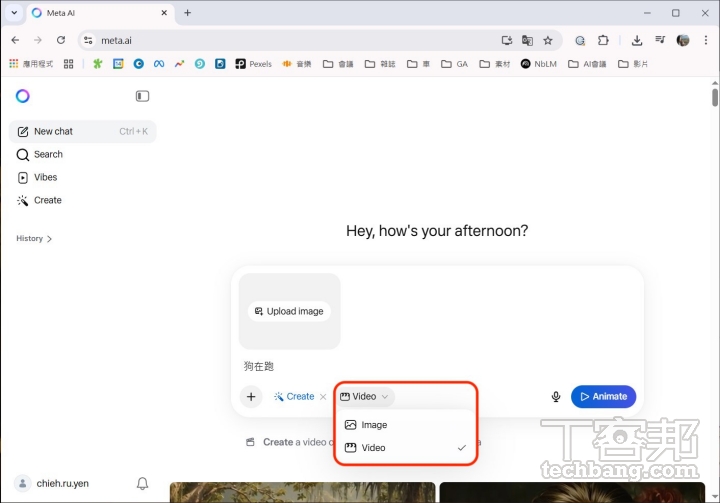Reload the page

pyautogui.click(x=61, y=40)
